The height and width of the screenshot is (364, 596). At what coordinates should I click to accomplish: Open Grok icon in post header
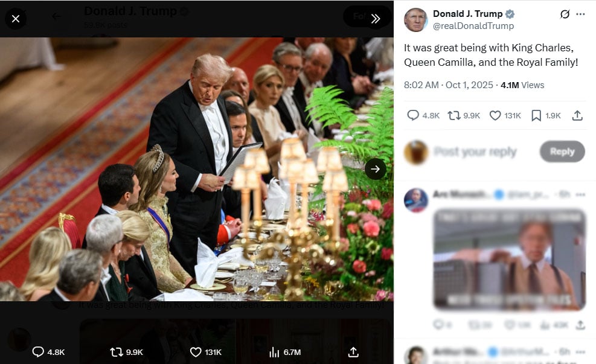tap(565, 14)
